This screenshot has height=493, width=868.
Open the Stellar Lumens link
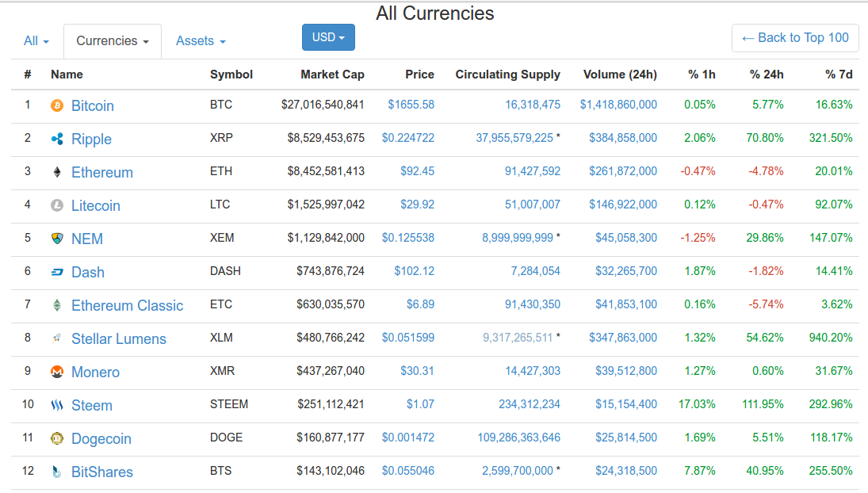119,338
